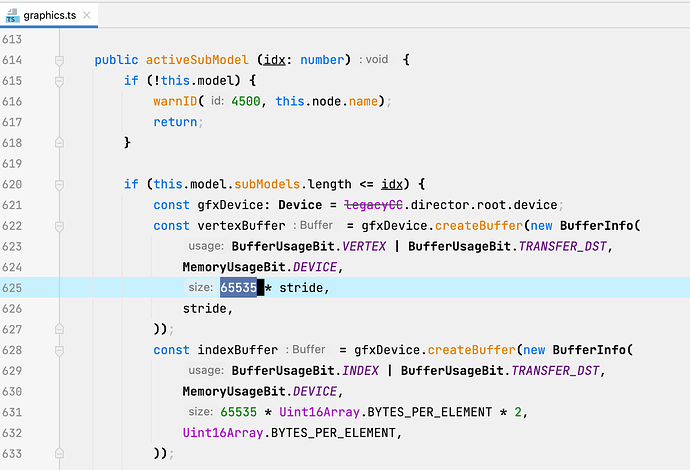The image size is (690, 470).
Task: Click the return keyword on line 617
Action: (175, 122)
